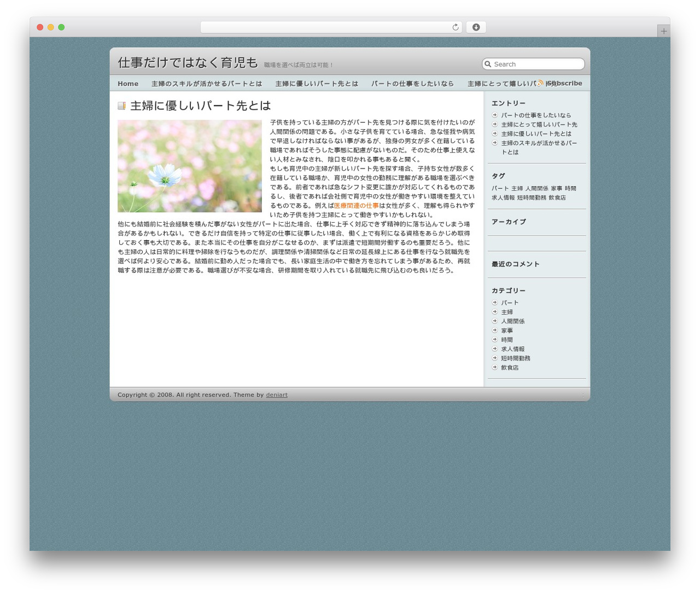
Task: Click the browser download arrow icon
Action: pos(476,27)
